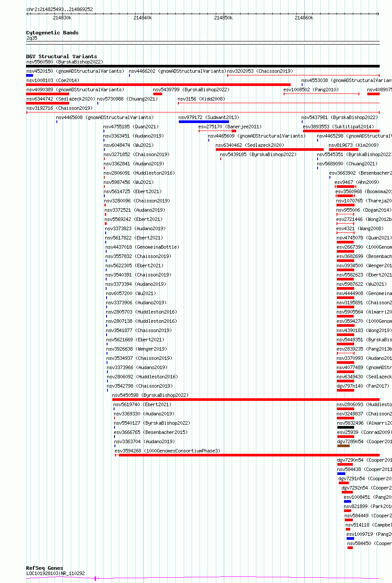Open nsv5689090 (Chuang2021) variant

click(347, 164)
